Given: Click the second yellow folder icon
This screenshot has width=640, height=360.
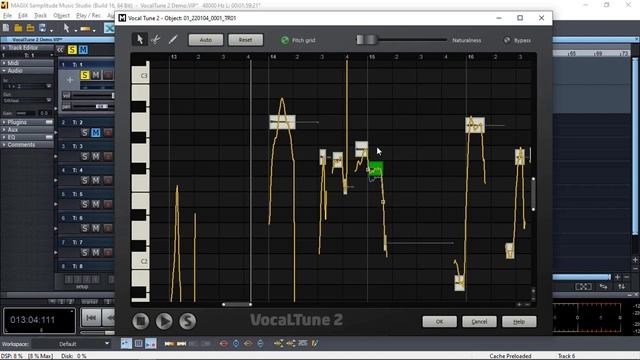Looking at the screenshot, I should pos(31,28).
